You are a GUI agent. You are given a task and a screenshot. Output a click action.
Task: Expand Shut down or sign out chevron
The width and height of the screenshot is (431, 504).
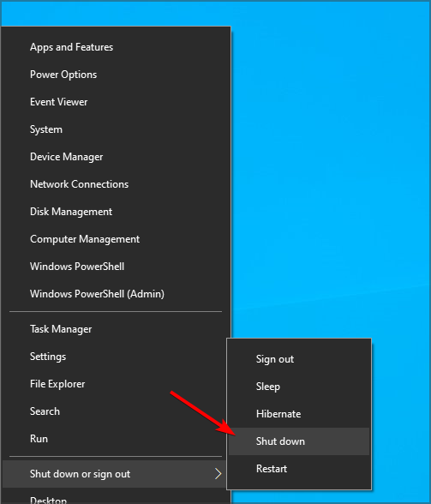pos(218,474)
